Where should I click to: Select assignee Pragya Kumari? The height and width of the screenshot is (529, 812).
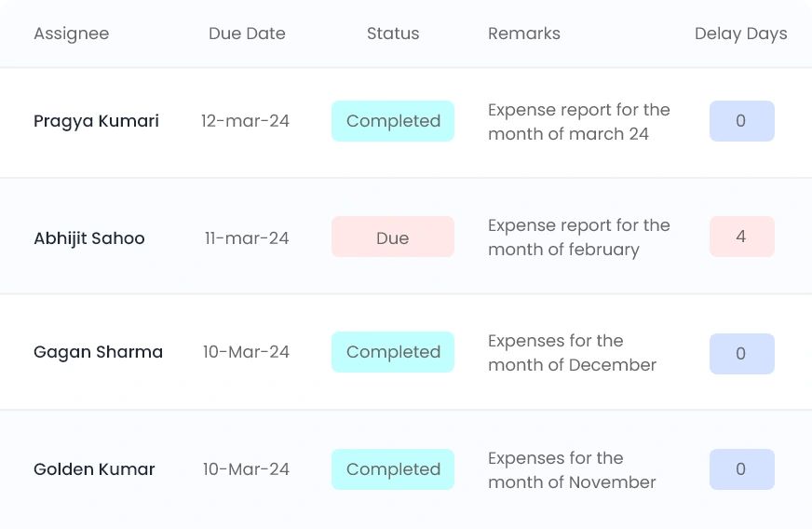[x=96, y=121]
